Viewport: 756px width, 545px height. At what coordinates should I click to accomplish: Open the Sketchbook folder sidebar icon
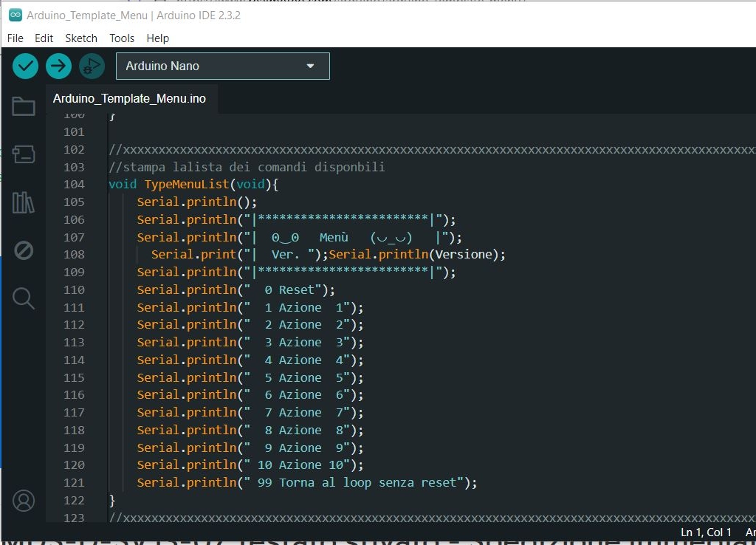pyautogui.click(x=24, y=106)
